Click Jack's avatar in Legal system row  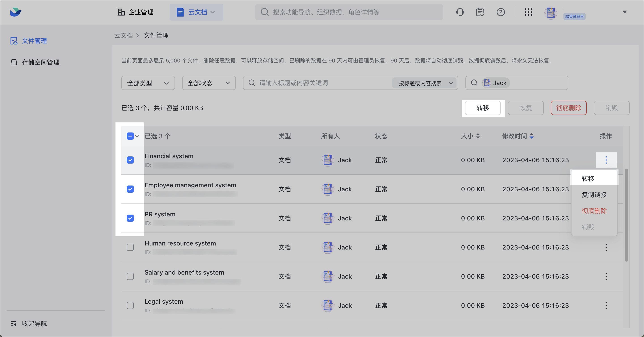pyautogui.click(x=328, y=305)
